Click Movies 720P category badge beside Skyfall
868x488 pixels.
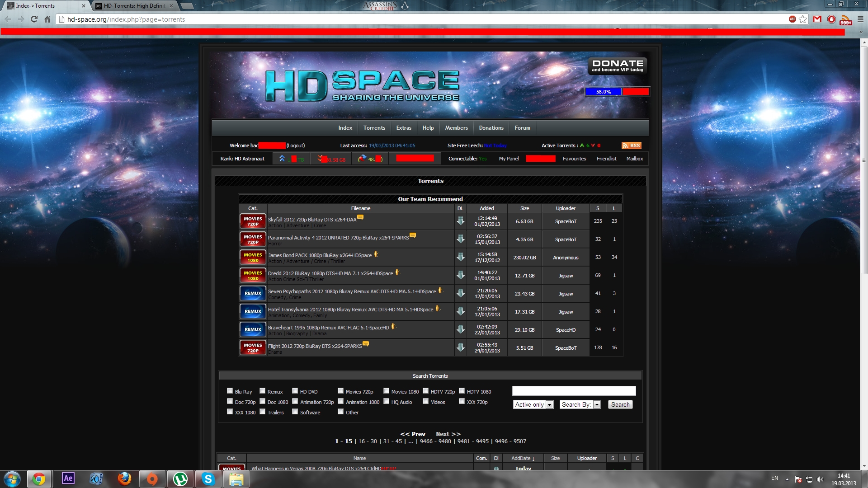(x=253, y=221)
